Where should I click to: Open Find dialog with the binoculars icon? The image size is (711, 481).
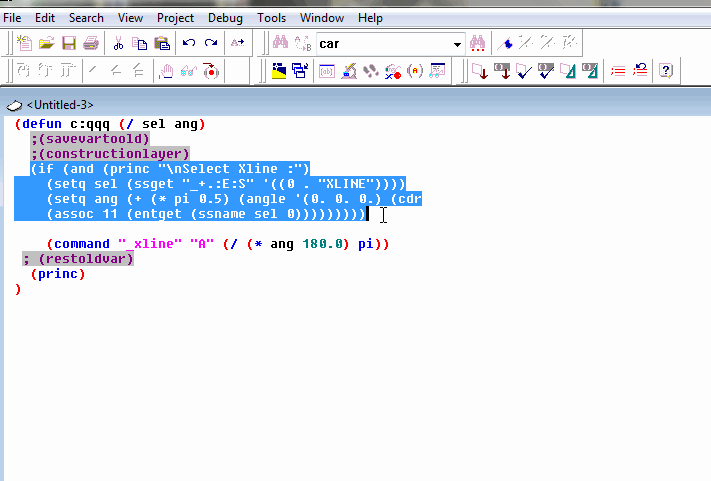[x=280, y=43]
